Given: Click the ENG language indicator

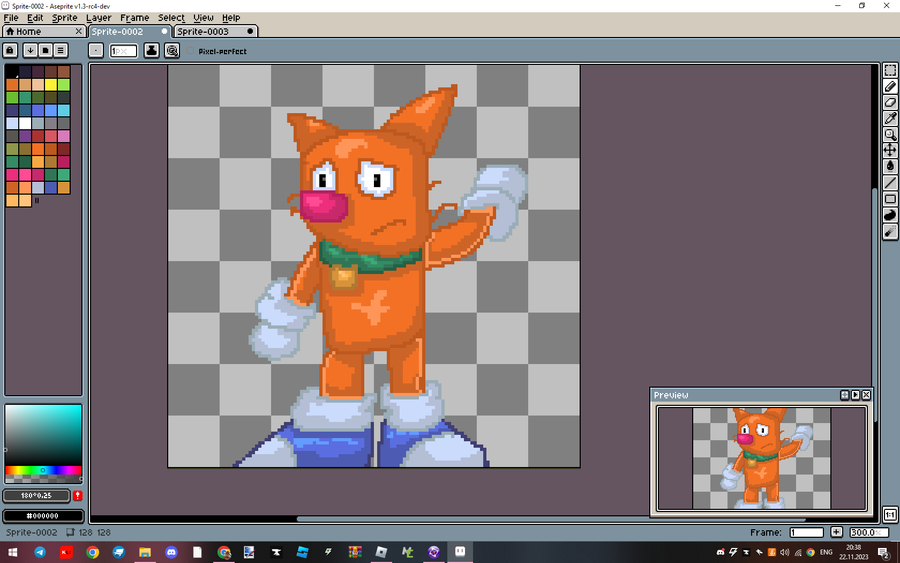Looking at the screenshot, I should 826,552.
